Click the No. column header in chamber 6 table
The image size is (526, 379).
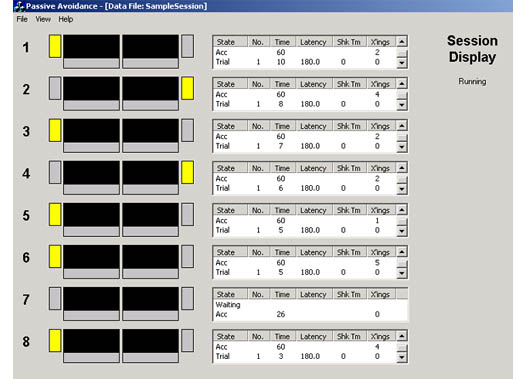point(258,252)
